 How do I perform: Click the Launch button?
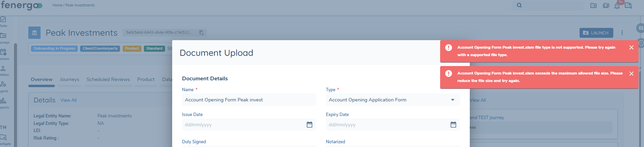(596, 33)
